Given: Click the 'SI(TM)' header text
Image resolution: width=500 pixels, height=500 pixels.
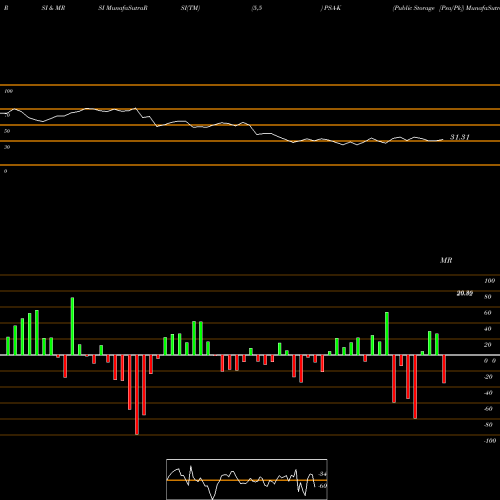Looking at the screenshot, I should click(x=190, y=8).
